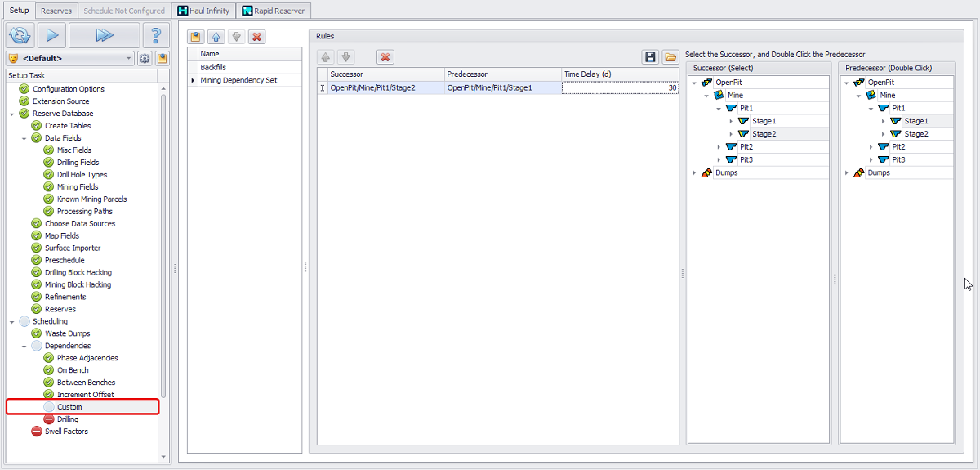Open settings gear next to the Default dropdown
The image size is (980, 470).
(x=145, y=59)
